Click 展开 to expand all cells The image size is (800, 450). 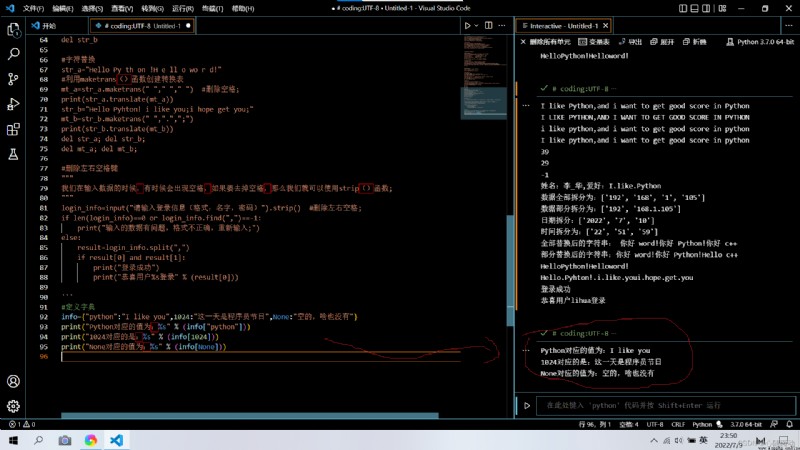click(662, 42)
